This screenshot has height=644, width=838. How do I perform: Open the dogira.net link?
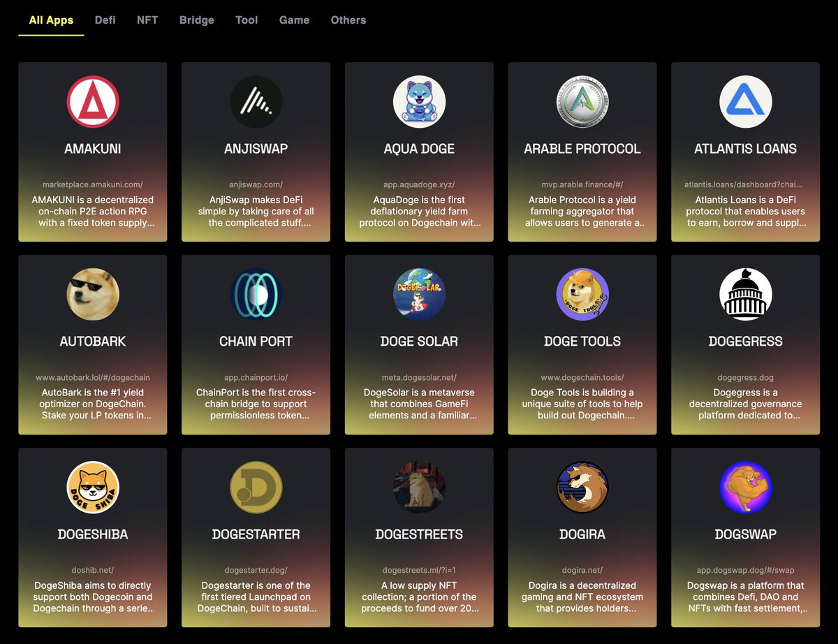coord(582,571)
